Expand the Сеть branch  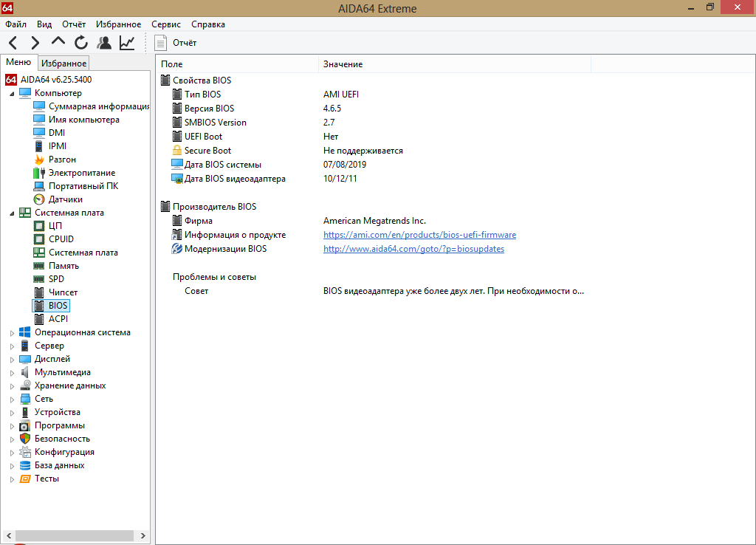(x=12, y=400)
